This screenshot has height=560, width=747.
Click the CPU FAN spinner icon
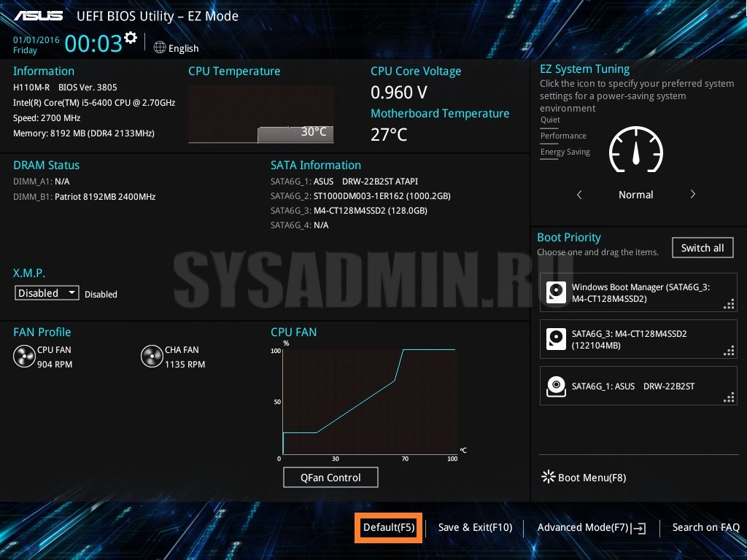pyautogui.click(x=24, y=357)
